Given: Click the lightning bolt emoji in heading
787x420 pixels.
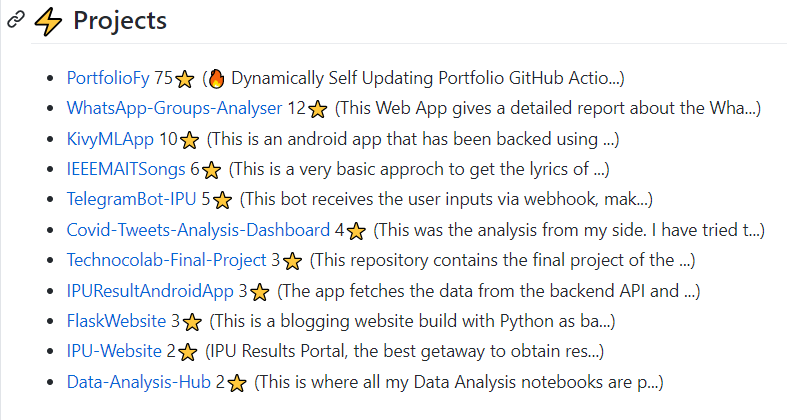Looking at the screenshot, I should 48,22.
